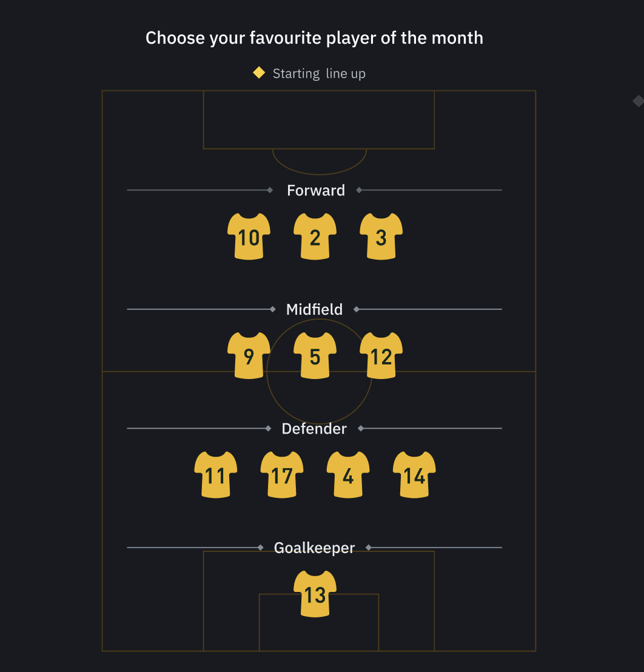The image size is (644, 672).
Task: Click the Goalkeeper section label
Action: pyautogui.click(x=315, y=548)
